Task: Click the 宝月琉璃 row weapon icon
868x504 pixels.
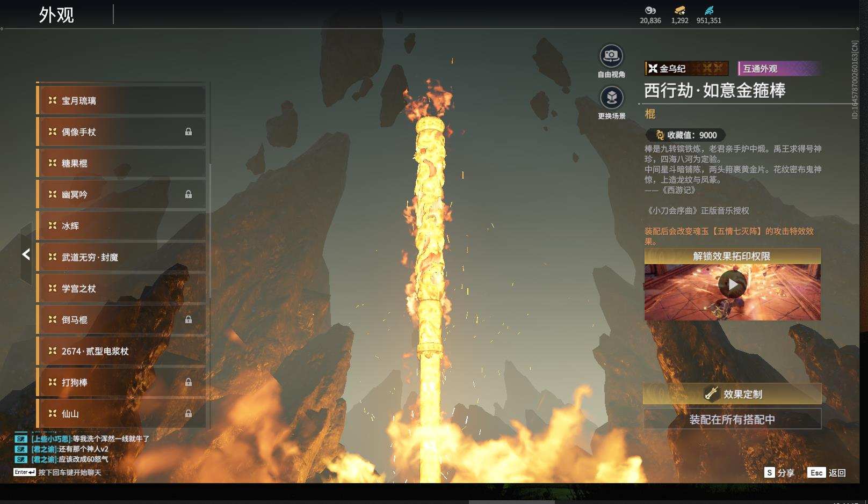Action: pyautogui.click(x=52, y=100)
